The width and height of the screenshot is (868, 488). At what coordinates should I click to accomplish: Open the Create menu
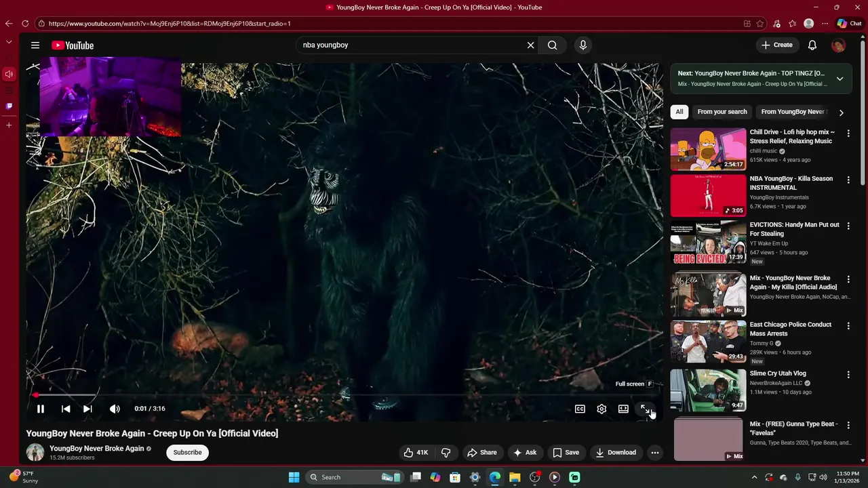point(776,45)
